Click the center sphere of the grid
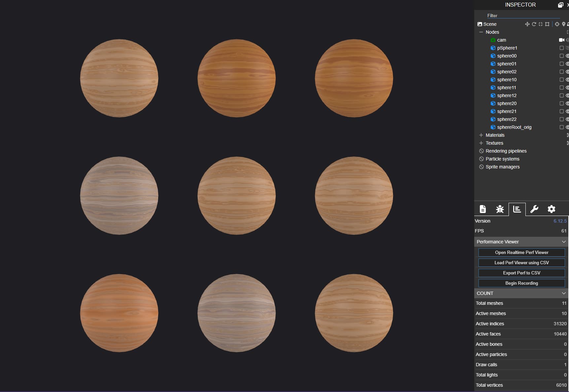This screenshot has width=569, height=392. pyautogui.click(x=236, y=196)
